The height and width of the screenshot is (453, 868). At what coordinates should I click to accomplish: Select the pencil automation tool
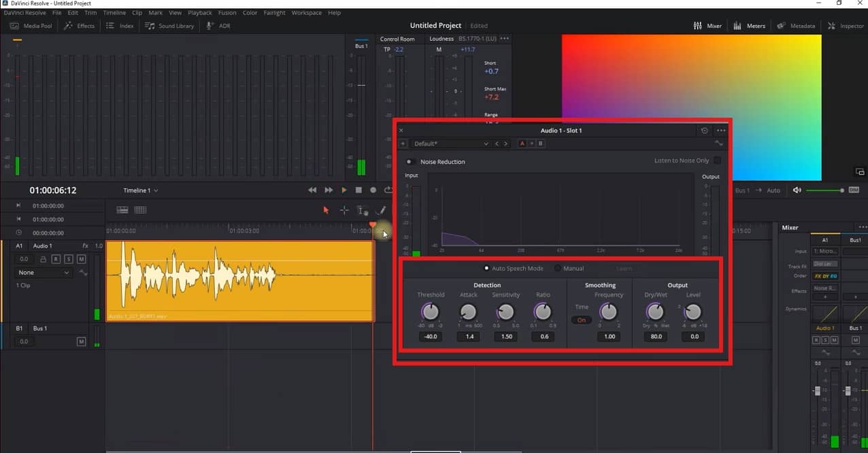click(382, 210)
